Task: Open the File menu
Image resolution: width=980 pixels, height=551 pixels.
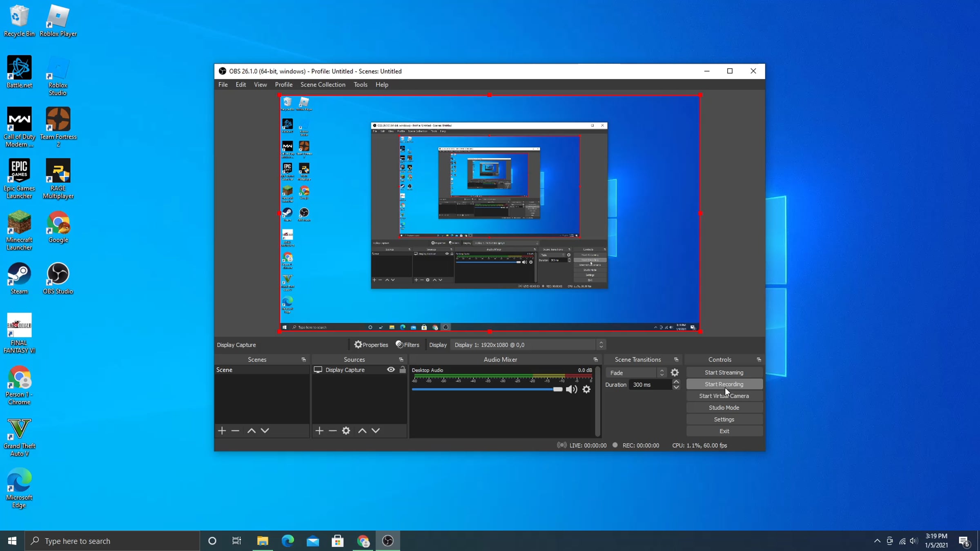Action: [x=223, y=84]
